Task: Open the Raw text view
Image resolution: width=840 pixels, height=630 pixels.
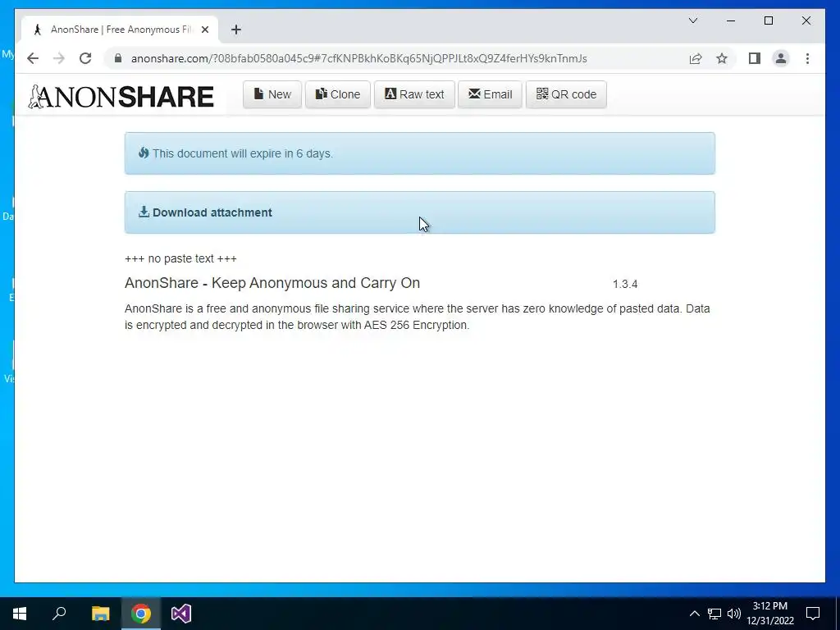Action: (414, 94)
